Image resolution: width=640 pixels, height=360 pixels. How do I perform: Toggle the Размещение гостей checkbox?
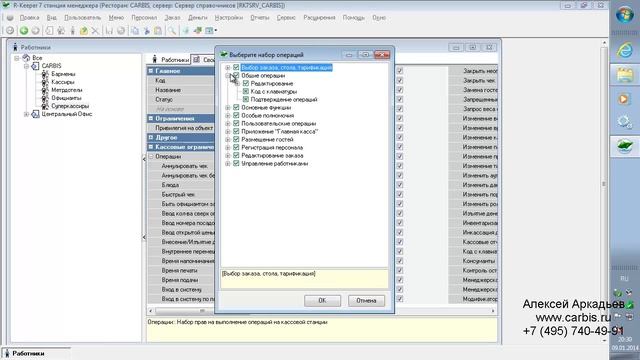[236, 139]
